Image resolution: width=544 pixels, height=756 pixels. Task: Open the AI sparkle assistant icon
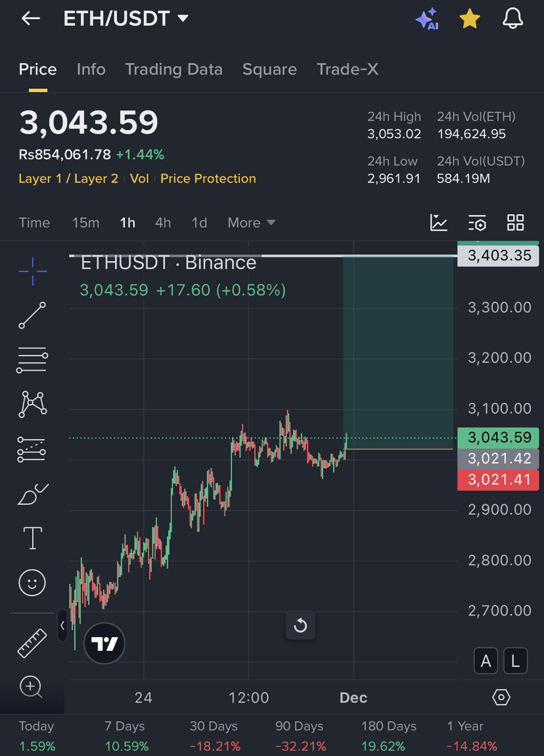[x=427, y=19]
